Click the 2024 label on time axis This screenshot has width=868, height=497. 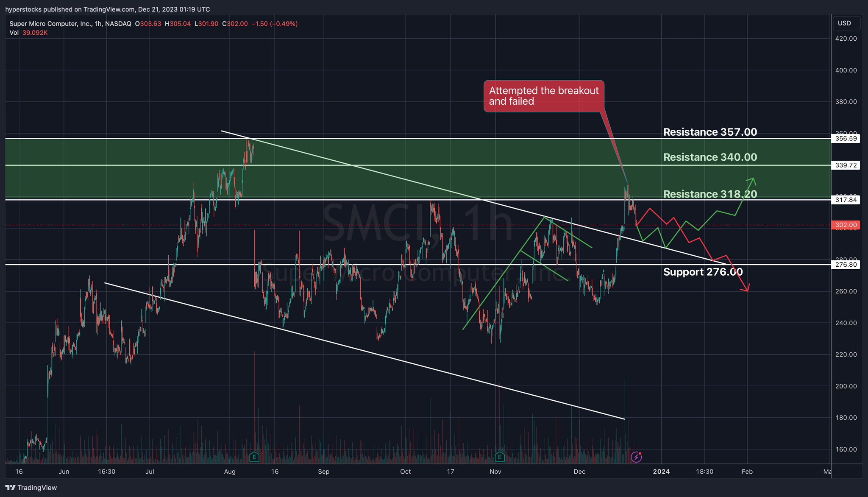[x=661, y=472]
